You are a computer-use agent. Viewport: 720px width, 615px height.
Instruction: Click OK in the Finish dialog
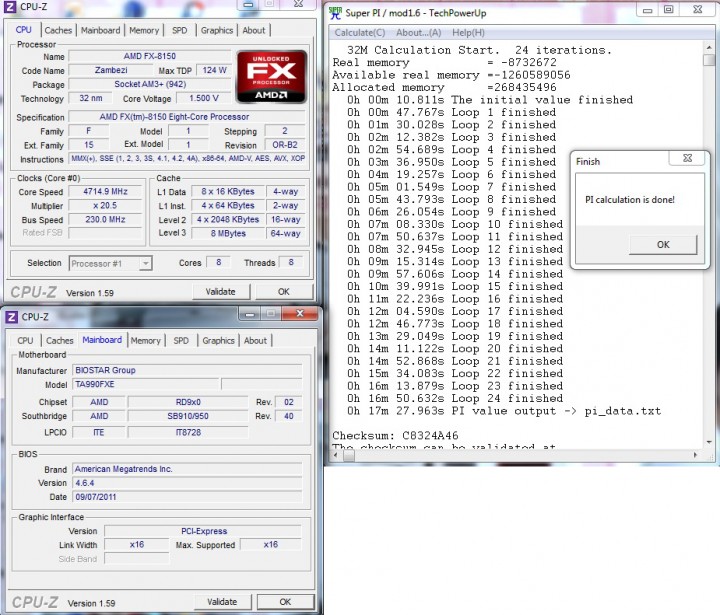pyautogui.click(x=663, y=245)
